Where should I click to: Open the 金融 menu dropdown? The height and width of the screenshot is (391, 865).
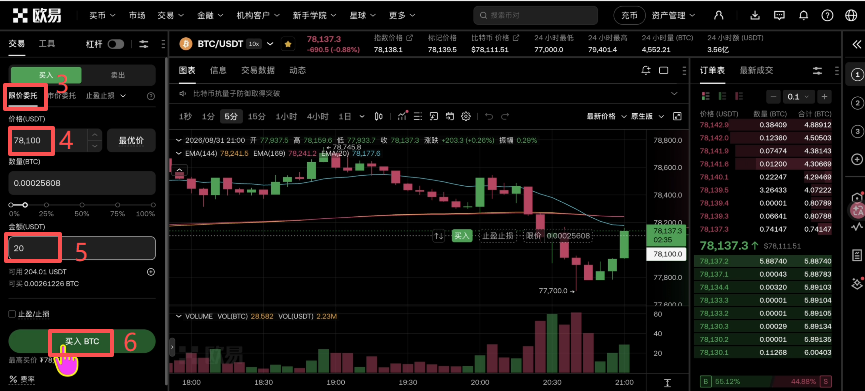(x=210, y=15)
